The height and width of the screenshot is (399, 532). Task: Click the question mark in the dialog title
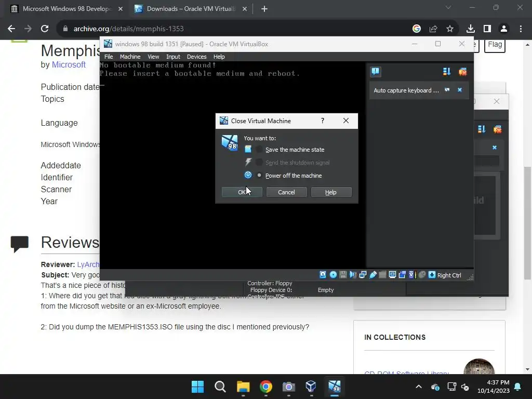click(323, 121)
